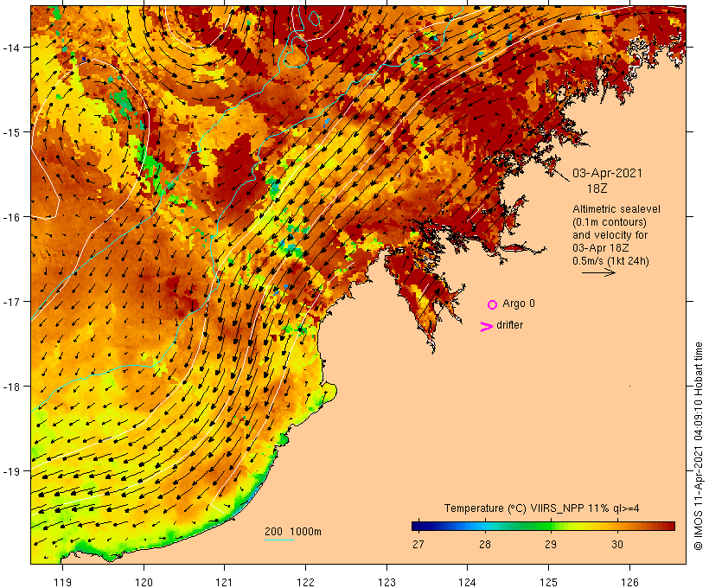Click the latitude axis label -15

point(11,132)
